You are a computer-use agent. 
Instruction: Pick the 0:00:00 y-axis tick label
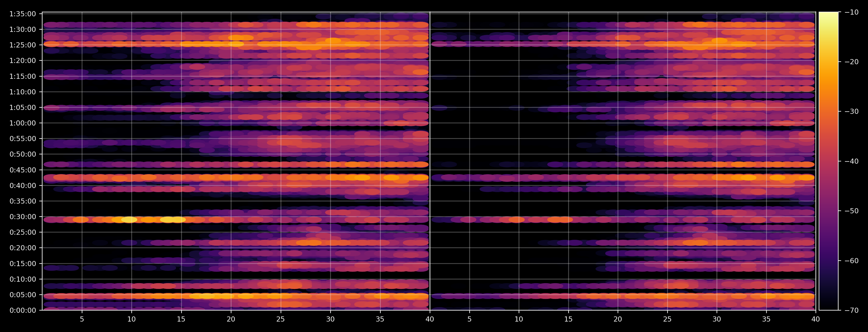pyautogui.click(x=23, y=310)
